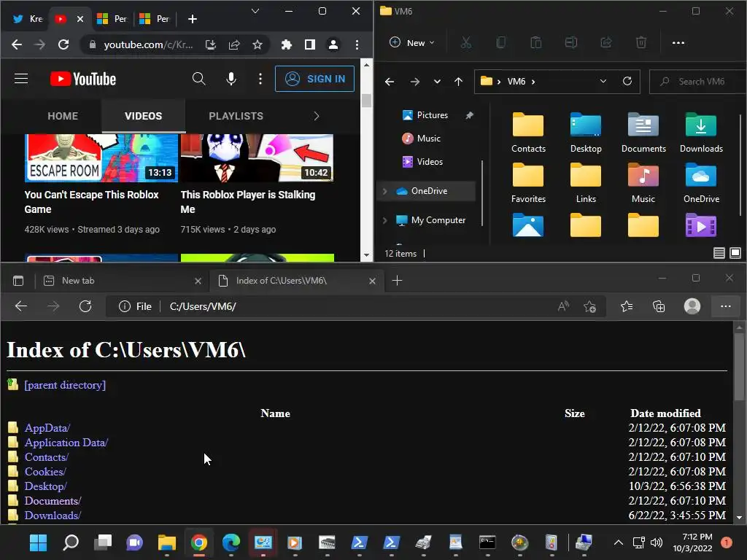
Task: Click the Search VM6 box
Action: (698, 82)
